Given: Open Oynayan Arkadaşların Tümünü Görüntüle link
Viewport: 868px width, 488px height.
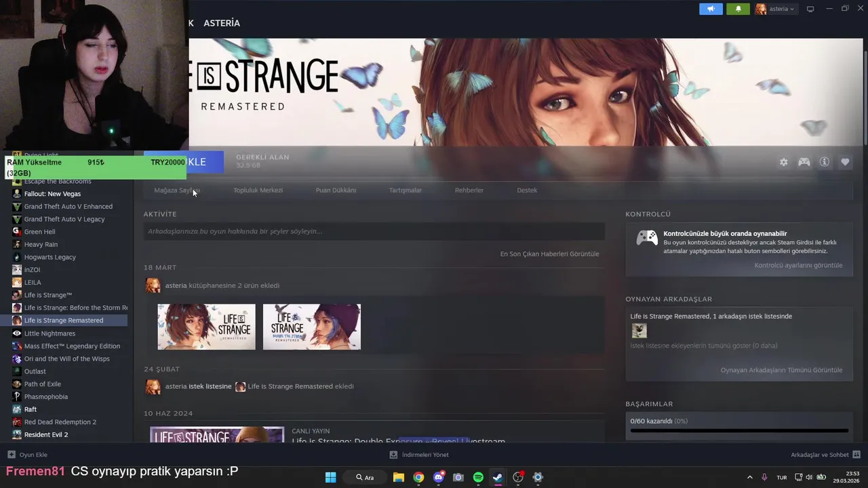Looking at the screenshot, I should [x=781, y=370].
